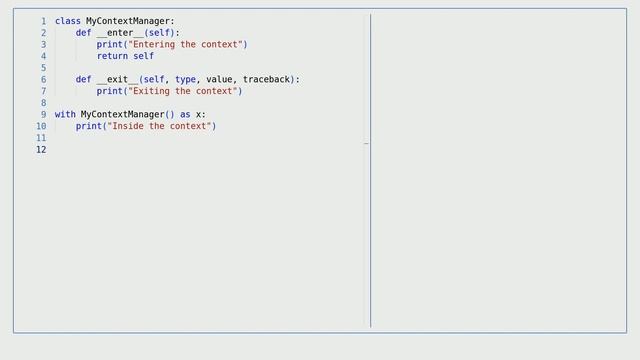Click the 'traceback' parameter on line 6
This screenshot has height=360, width=640.
pos(266,80)
